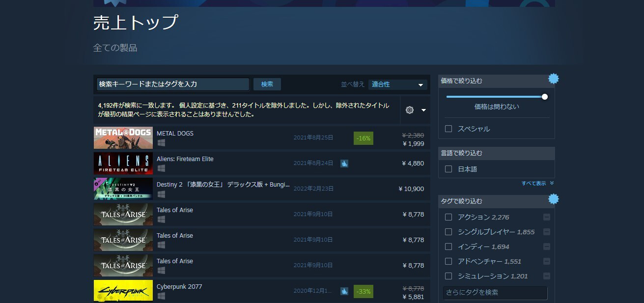Viewport: 644px width, 303px height.
Task: Click the settings gear icon in results bar
Action: pyautogui.click(x=410, y=110)
